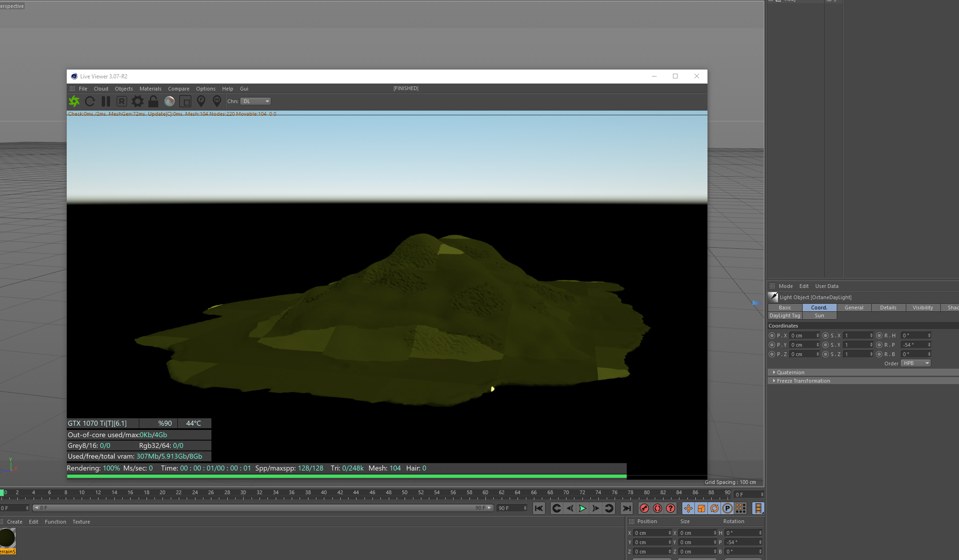
Task: Click the red Keyframe Selection question icon
Action: pyautogui.click(x=671, y=508)
